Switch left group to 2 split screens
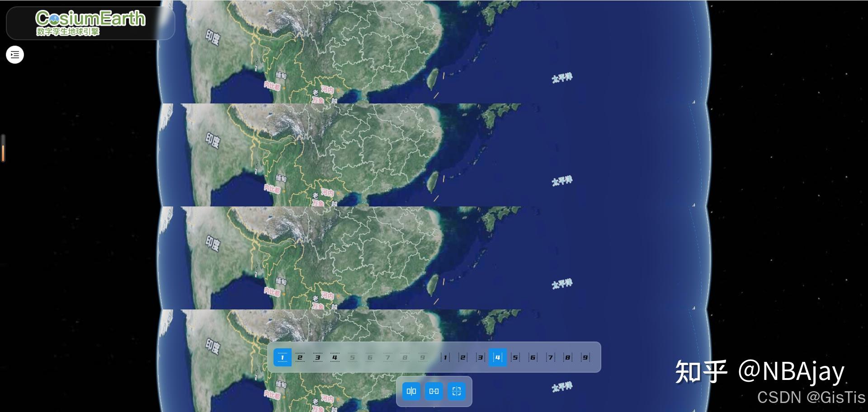Screen dimensions: 868x412 tap(301, 357)
